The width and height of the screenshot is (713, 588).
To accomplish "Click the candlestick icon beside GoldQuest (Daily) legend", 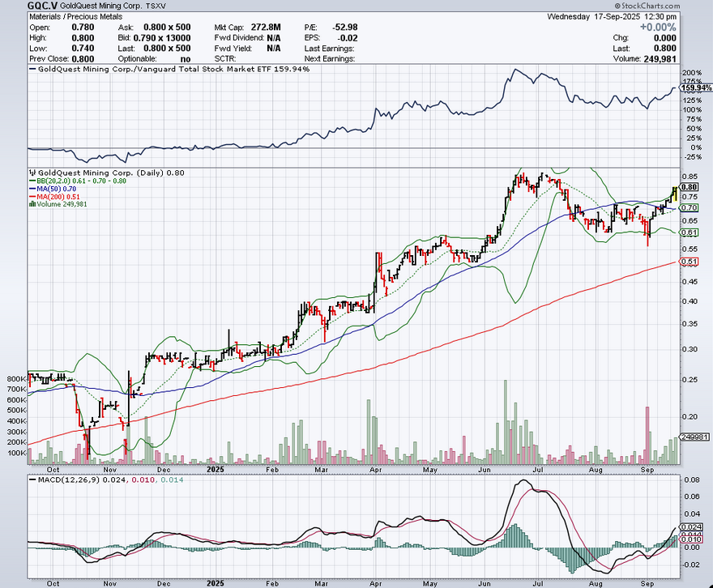I will coord(32,173).
